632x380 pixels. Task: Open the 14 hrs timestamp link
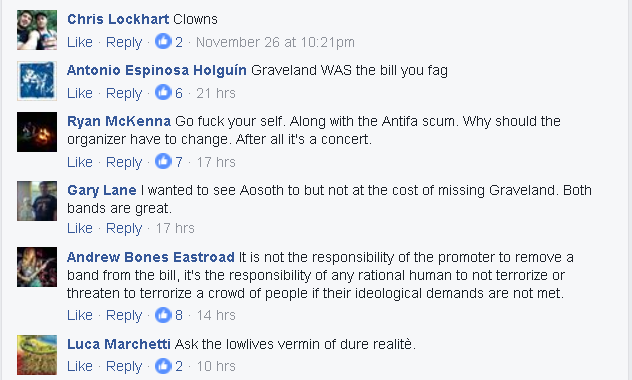pyautogui.click(x=216, y=315)
